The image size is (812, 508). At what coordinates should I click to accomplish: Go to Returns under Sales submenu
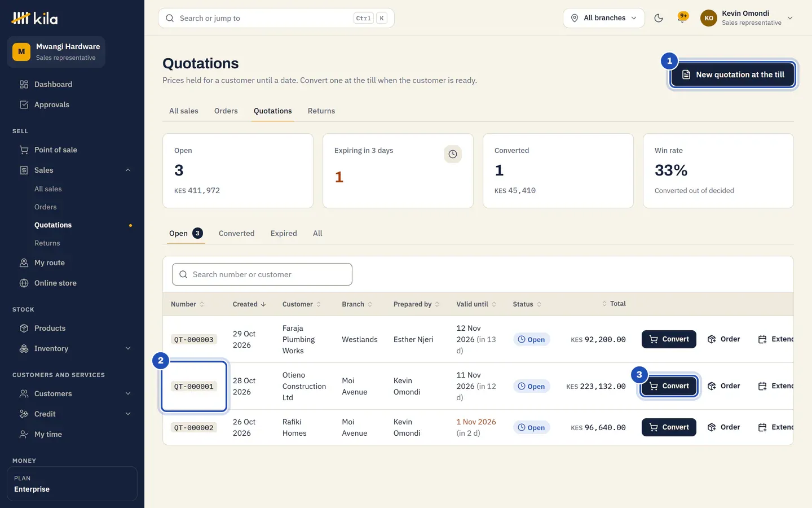[47, 243]
